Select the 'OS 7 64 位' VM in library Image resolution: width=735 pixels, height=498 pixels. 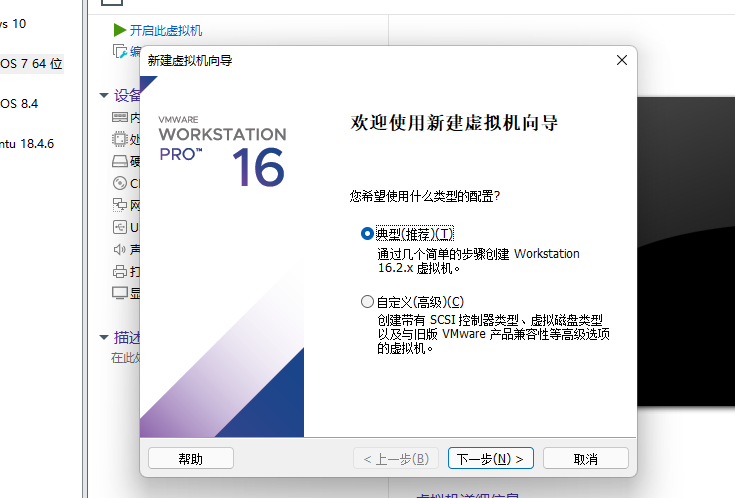click(31, 64)
